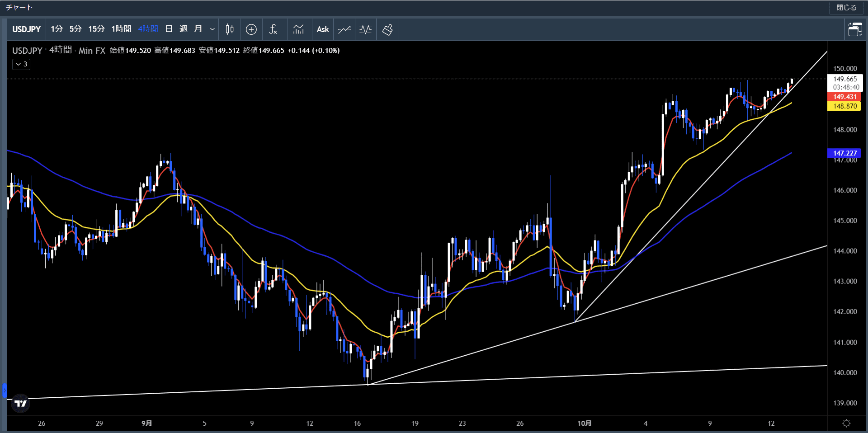Click the 閉じる close button
The width and height of the screenshot is (868, 433).
tap(846, 8)
